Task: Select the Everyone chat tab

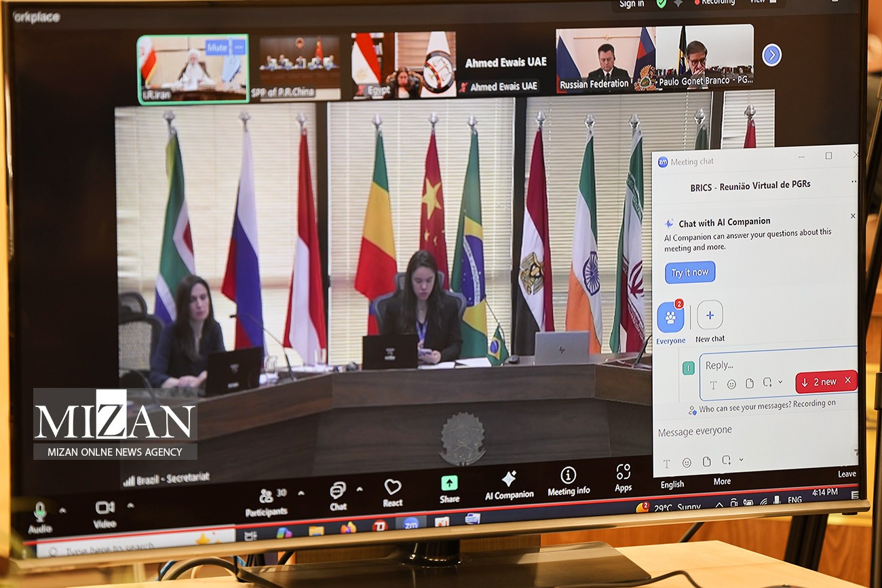Action: pos(670,317)
